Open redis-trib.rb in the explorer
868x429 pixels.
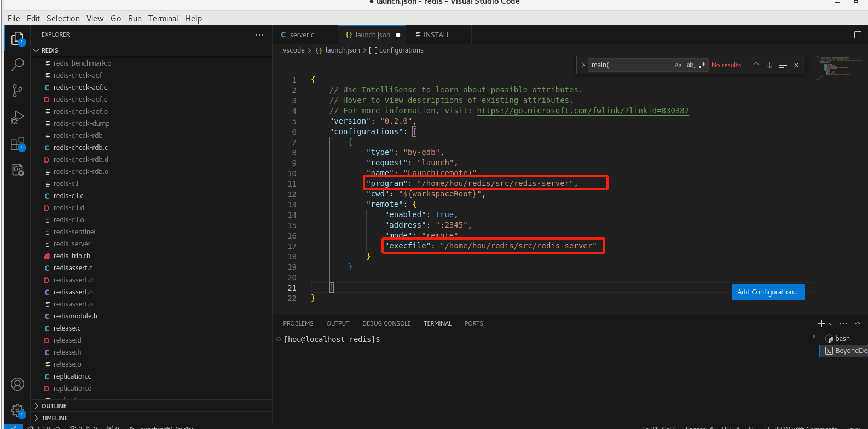72,256
